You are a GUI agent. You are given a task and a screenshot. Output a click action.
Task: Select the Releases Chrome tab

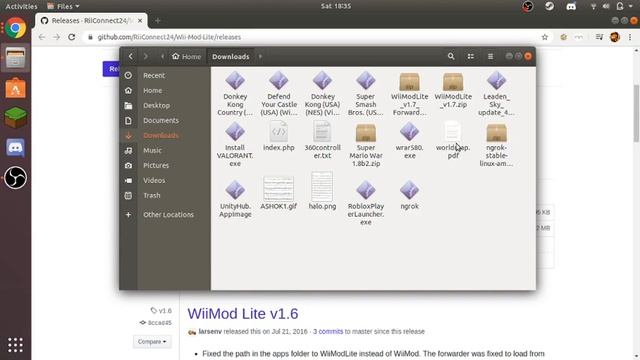coord(92,20)
